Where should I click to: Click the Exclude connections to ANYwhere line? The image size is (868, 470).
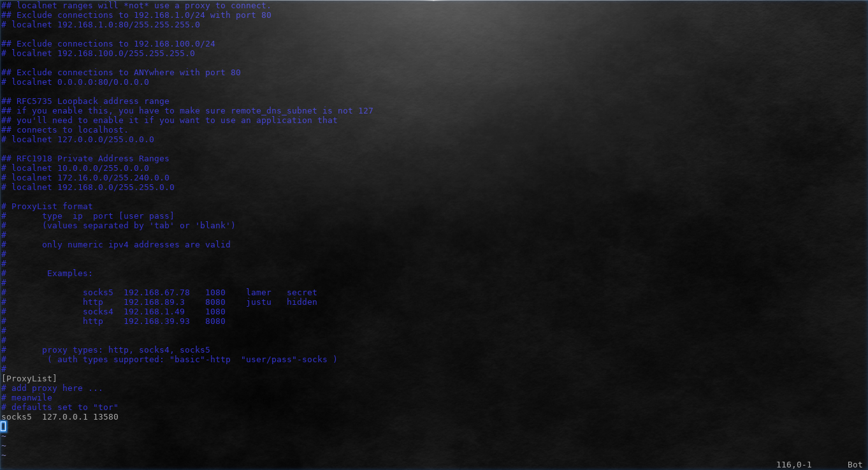coord(121,72)
